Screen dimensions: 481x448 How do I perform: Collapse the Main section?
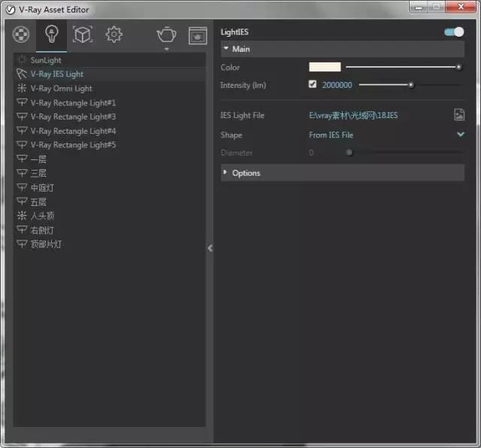343,49
